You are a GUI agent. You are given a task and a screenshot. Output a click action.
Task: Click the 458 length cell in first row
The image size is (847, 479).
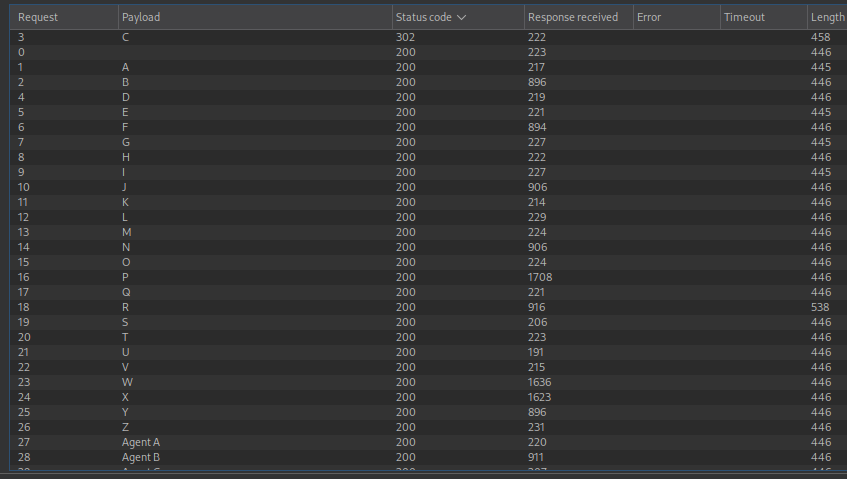pyautogui.click(x=821, y=37)
